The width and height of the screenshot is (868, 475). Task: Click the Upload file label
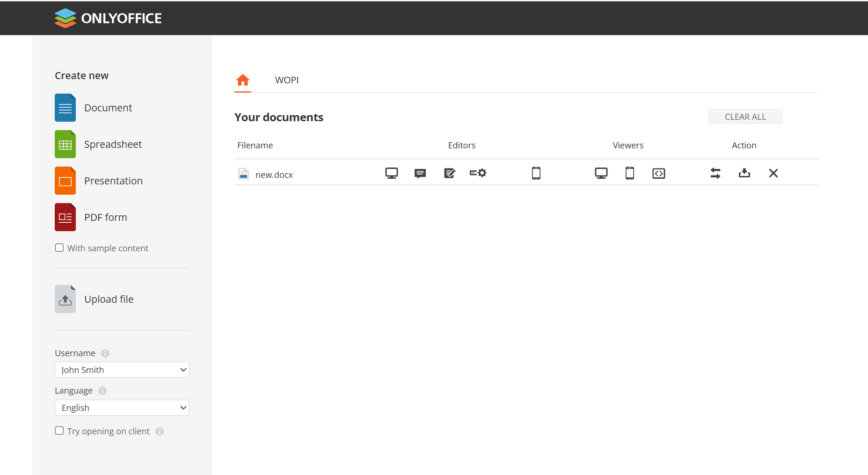(109, 299)
